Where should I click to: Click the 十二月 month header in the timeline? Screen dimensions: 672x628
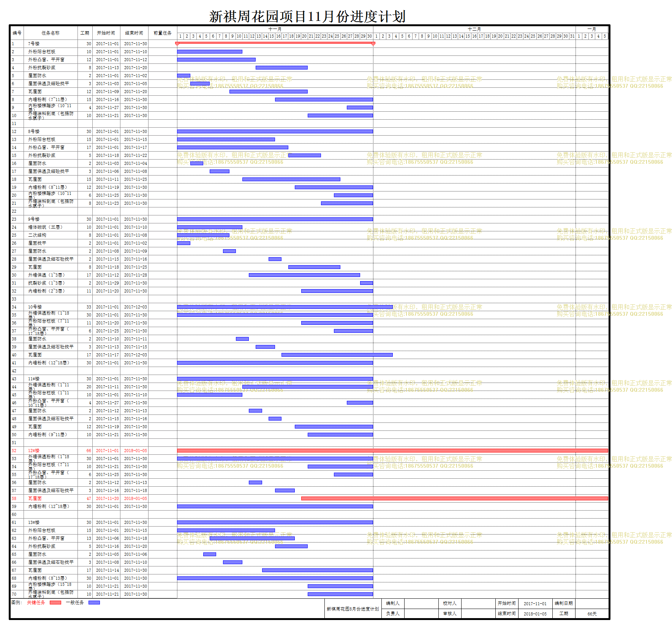tap(474, 29)
